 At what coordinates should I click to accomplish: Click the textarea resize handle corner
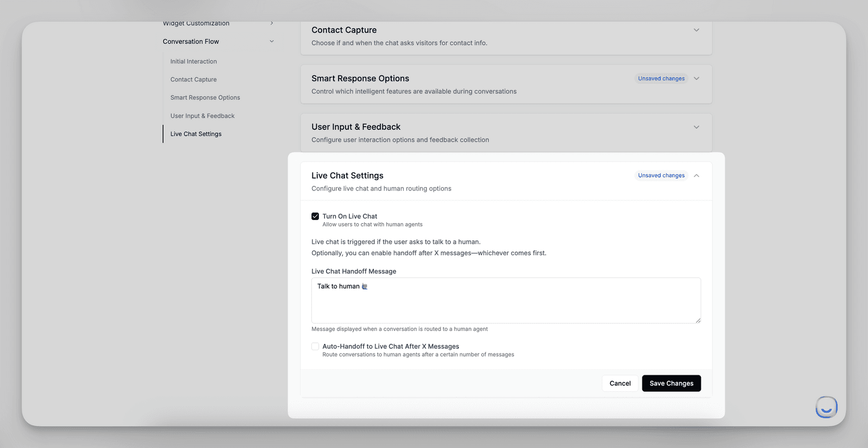click(698, 320)
